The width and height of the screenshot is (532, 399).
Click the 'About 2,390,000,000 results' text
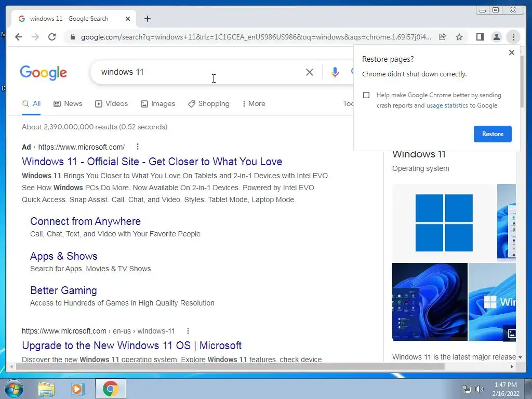[x=95, y=127]
